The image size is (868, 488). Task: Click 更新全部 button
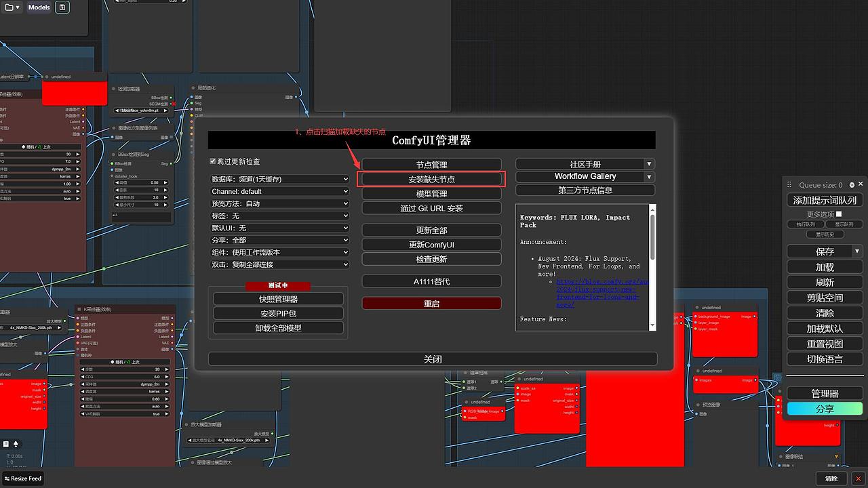coord(431,230)
